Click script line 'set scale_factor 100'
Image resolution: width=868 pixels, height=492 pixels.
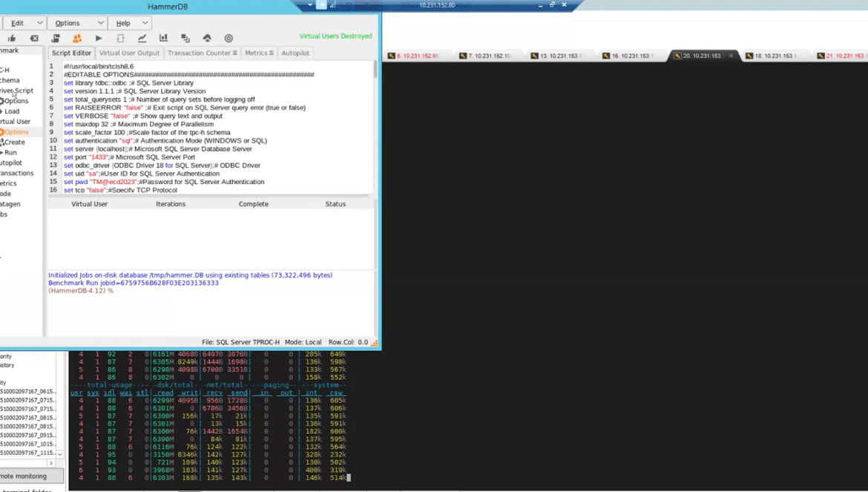(x=147, y=132)
